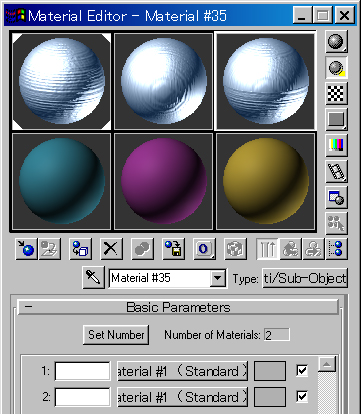The width and height of the screenshot is (361, 414).
Task: Select the first striped metallic sample slot
Action: click(61, 81)
